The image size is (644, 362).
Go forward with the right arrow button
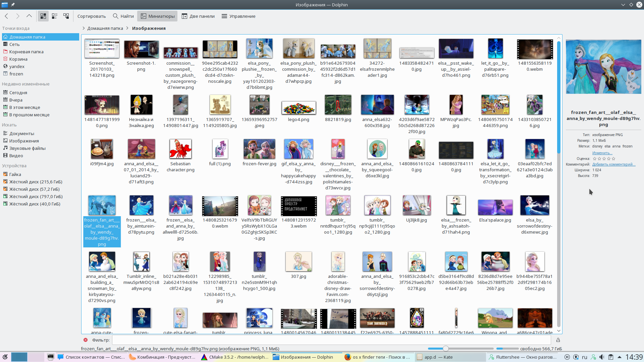[18, 16]
